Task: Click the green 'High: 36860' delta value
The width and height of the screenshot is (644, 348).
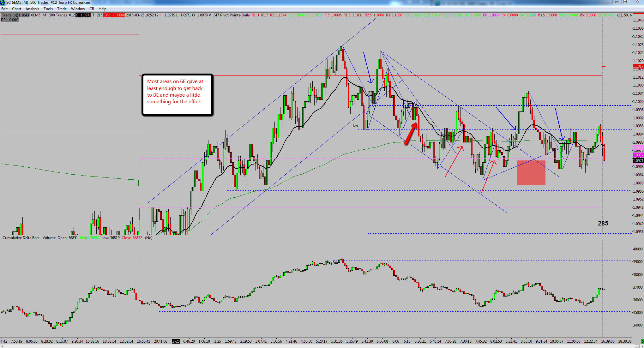Action: coord(90,238)
